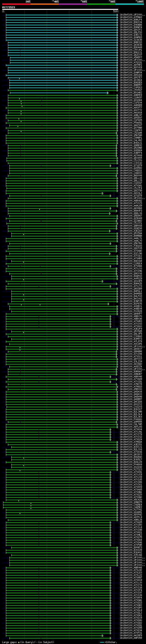The height and width of the screenshot is (644, 146).
Task: Select the UniRef100_C0PDG3 label
Action: tap(131, 88)
